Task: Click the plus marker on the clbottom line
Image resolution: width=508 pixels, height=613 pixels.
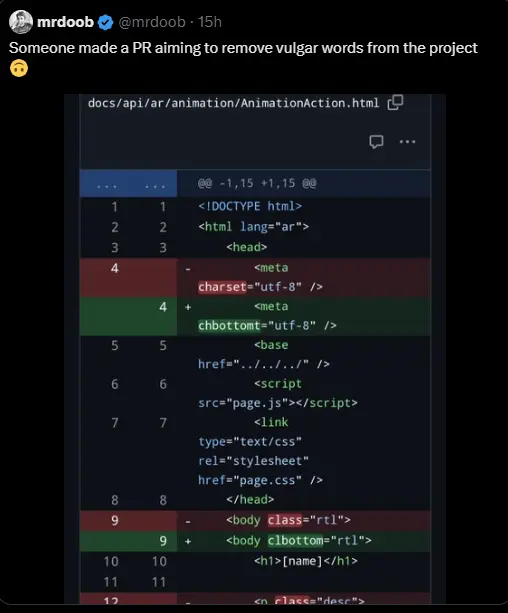Action: 188,541
